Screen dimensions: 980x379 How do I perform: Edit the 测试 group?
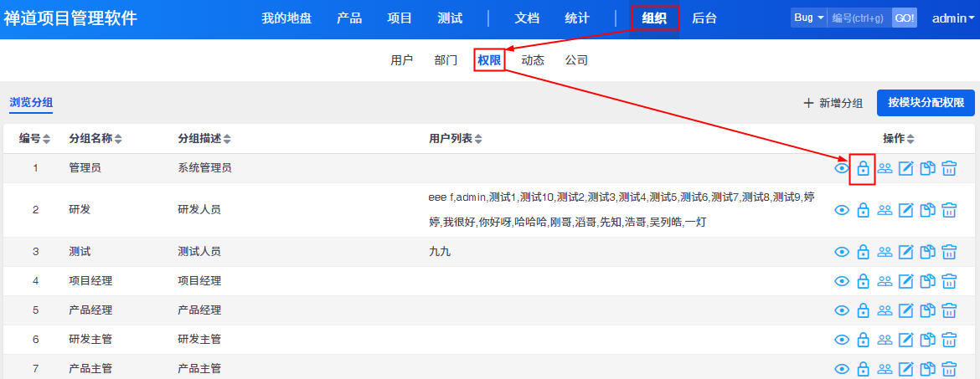905,252
